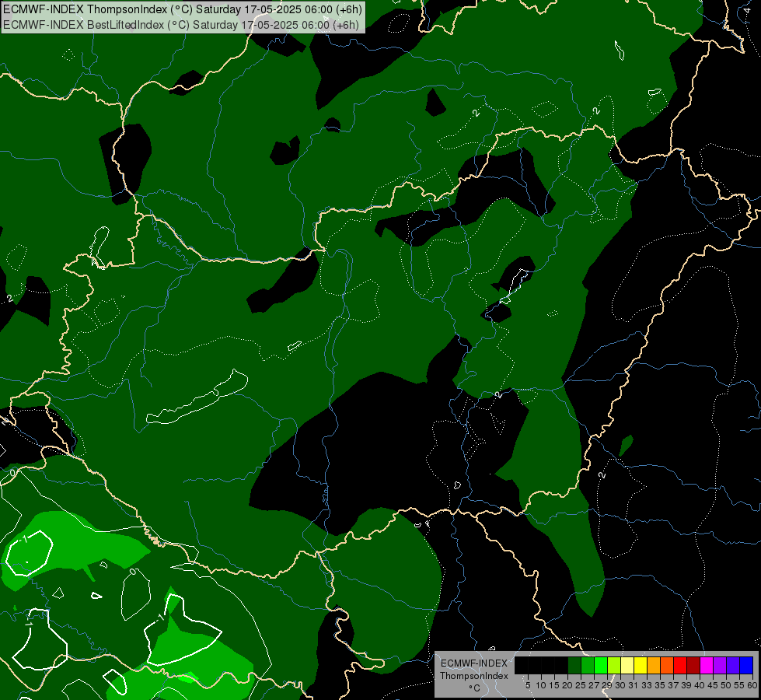Select the dark red 39-40 legend swatch
The height and width of the screenshot is (700, 761).
693,665
